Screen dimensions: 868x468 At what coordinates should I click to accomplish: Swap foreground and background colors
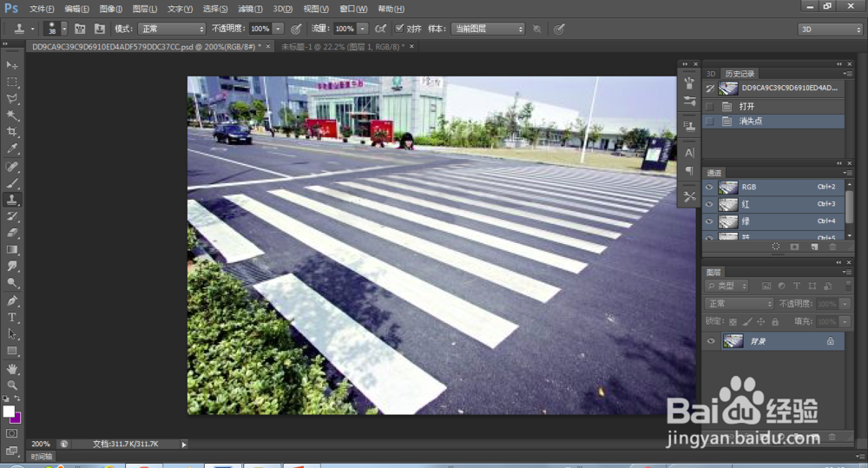[x=17, y=399]
